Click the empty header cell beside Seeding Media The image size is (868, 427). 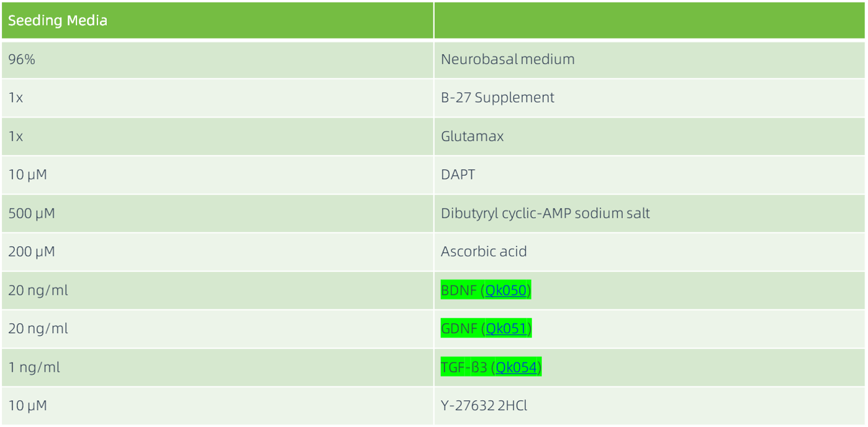click(x=649, y=20)
